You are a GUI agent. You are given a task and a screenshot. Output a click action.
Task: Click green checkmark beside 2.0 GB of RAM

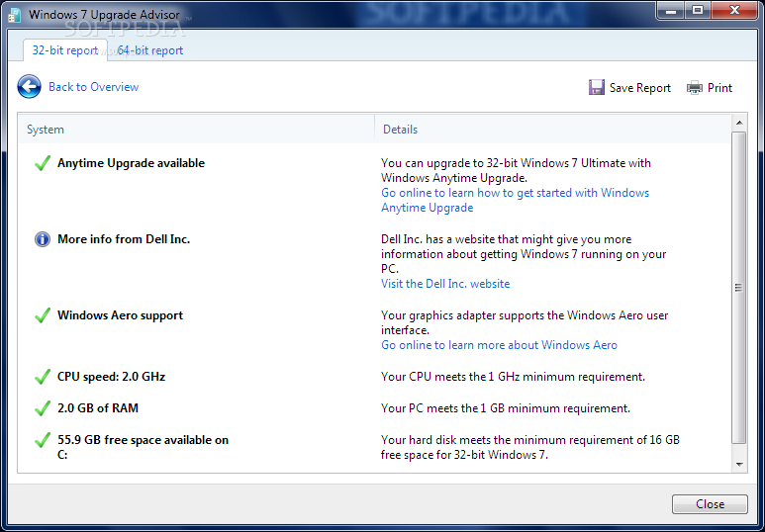click(x=43, y=408)
